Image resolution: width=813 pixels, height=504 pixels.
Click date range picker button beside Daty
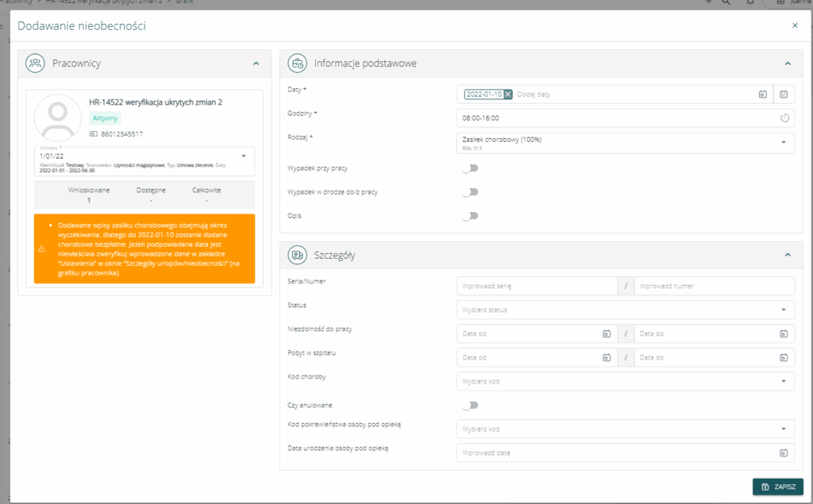click(x=784, y=94)
